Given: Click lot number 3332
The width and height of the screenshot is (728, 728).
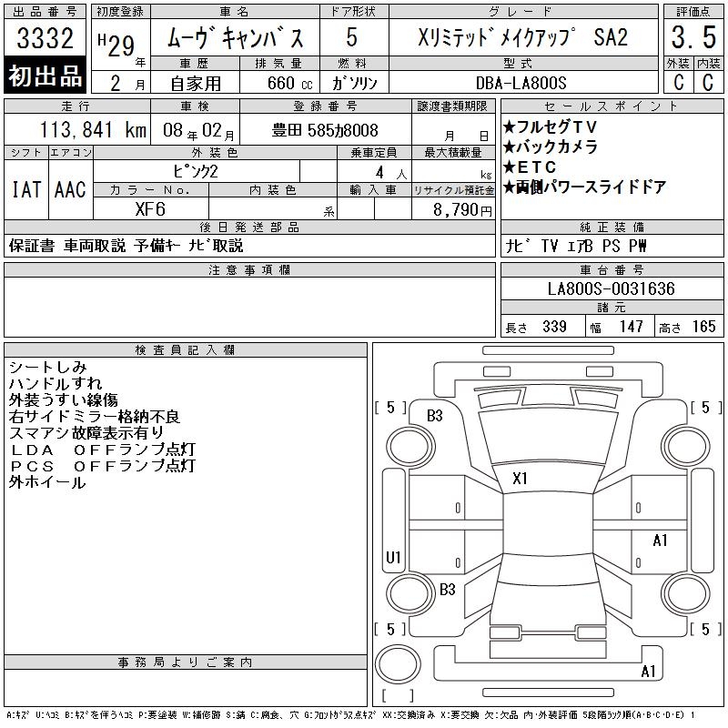Looking at the screenshot, I should [45, 37].
